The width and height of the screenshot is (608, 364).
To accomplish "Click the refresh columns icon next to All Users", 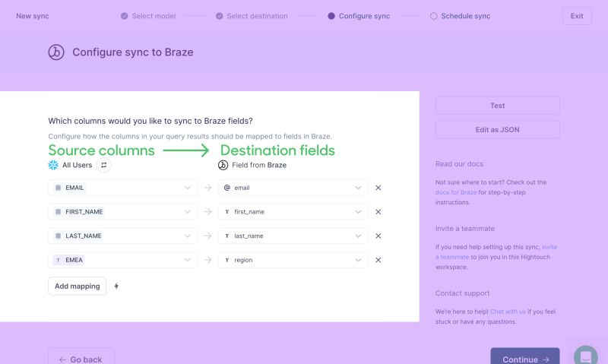I will pyautogui.click(x=104, y=165).
